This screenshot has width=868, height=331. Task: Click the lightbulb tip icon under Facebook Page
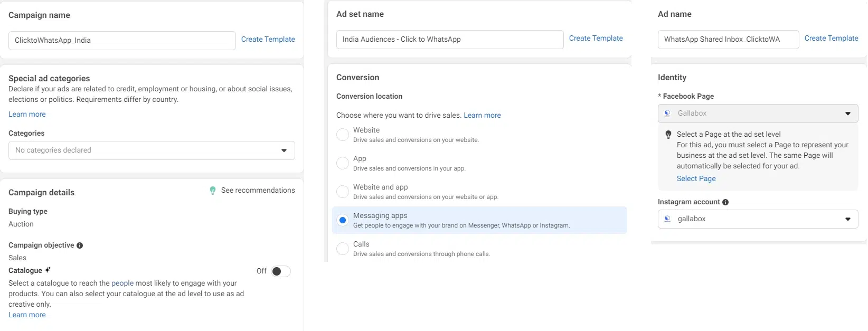(x=668, y=135)
